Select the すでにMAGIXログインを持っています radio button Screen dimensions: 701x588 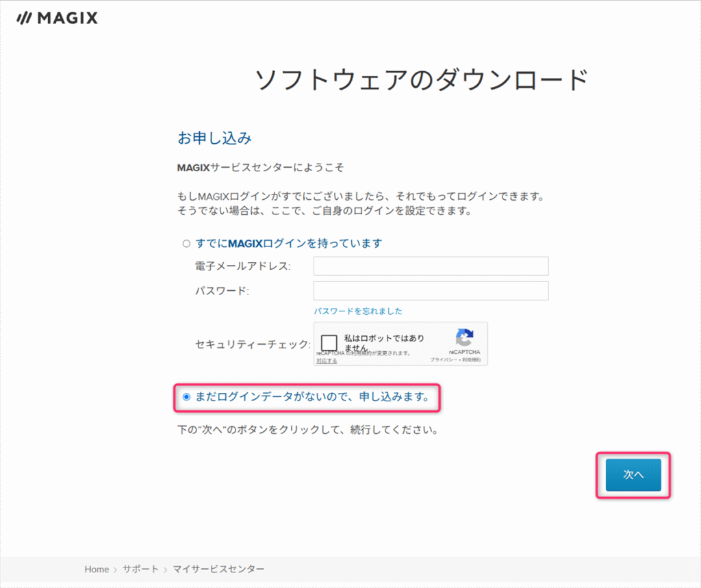pos(186,244)
